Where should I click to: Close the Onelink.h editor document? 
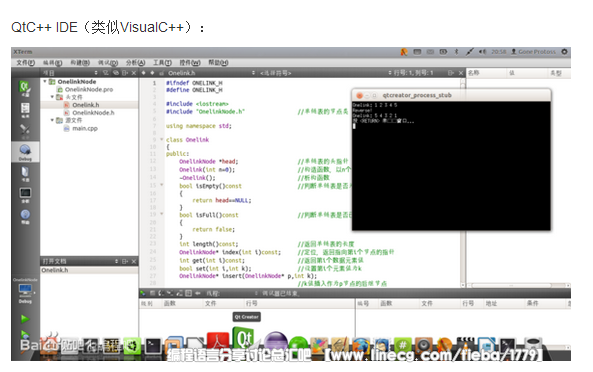point(461,73)
